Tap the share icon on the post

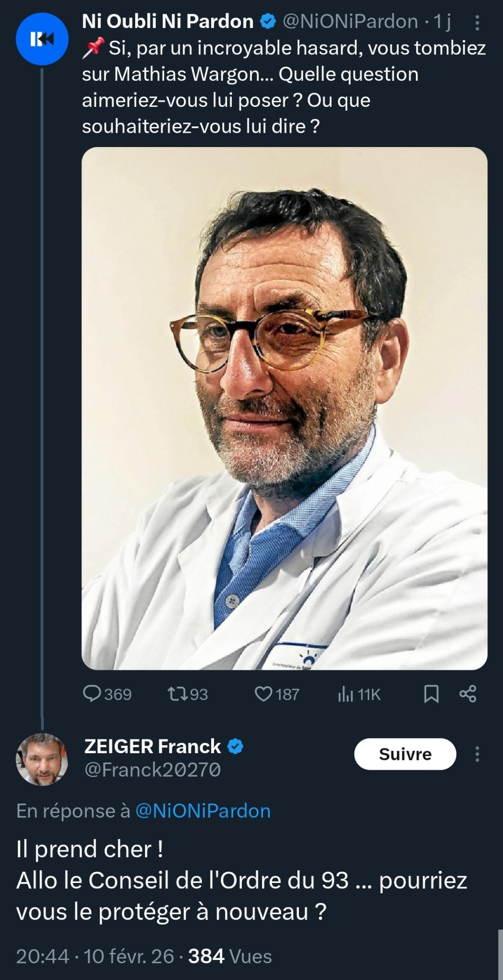(x=468, y=694)
